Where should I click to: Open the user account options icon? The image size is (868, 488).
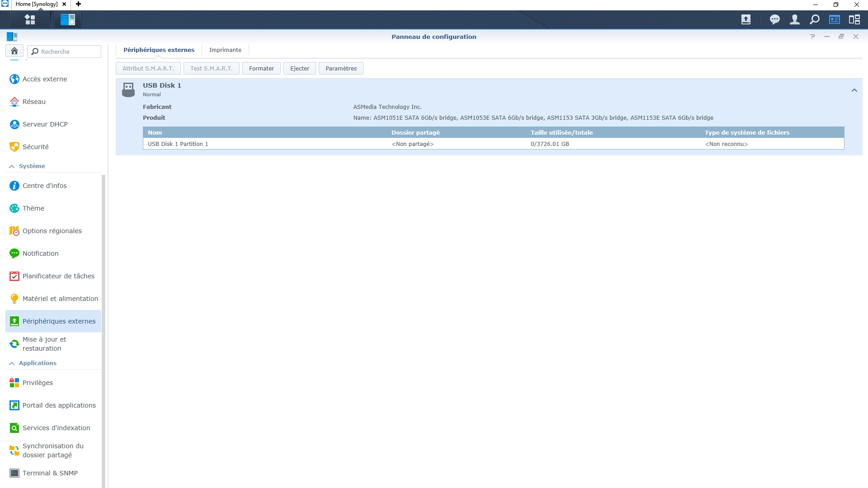click(x=794, y=19)
